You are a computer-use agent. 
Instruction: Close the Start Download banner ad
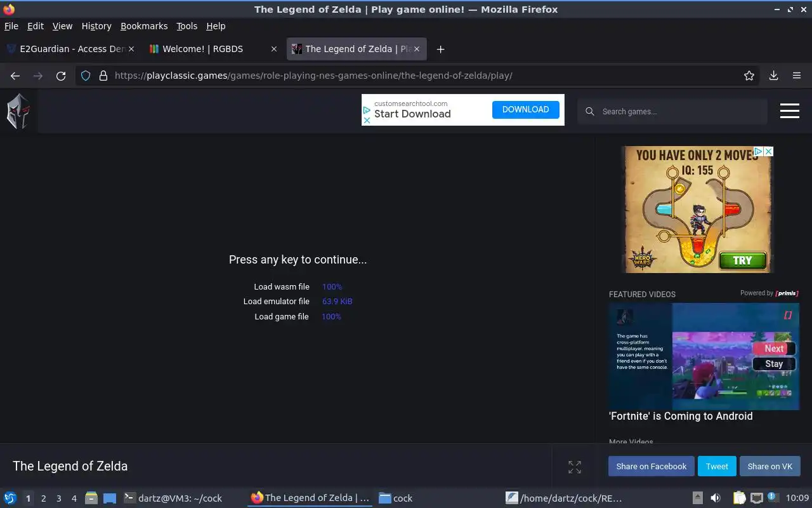click(x=367, y=121)
